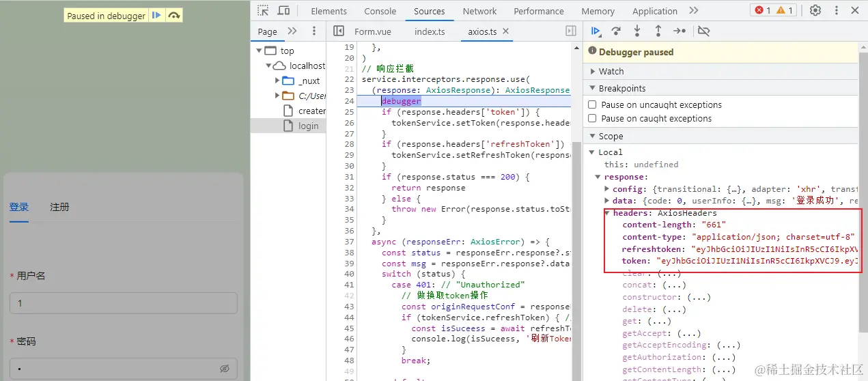Resume script execution in debugger toolbar

tap(596, 31)
